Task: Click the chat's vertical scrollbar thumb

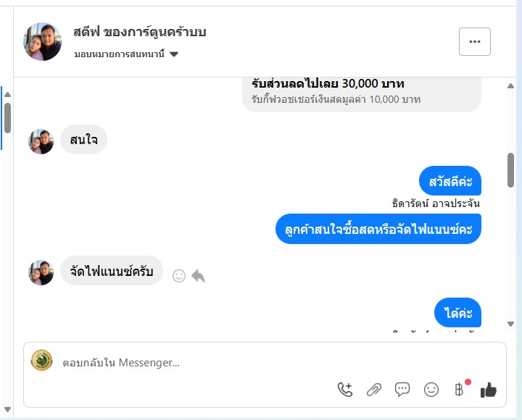Action: point(510,170)
